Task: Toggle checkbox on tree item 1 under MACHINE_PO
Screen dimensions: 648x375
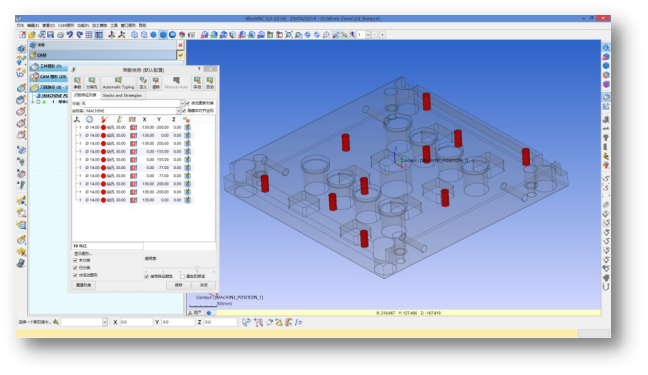Action: click(x=38, y=102)
